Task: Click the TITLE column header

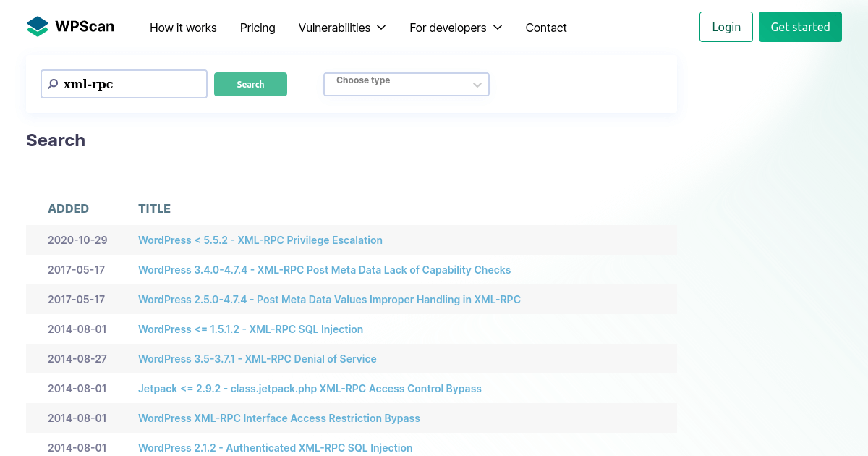Action: (x=154, y=209)
